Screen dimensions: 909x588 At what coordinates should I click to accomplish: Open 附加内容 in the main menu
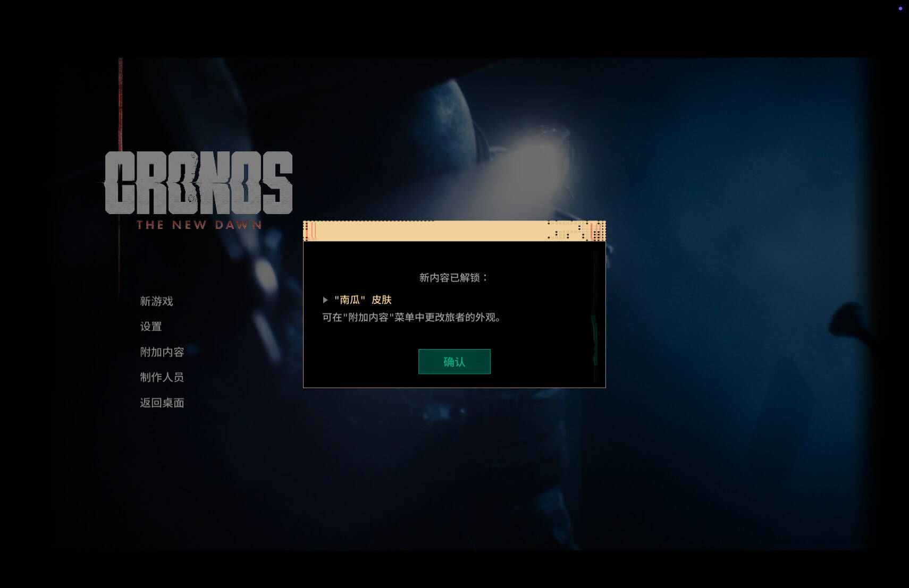(162, 352)
